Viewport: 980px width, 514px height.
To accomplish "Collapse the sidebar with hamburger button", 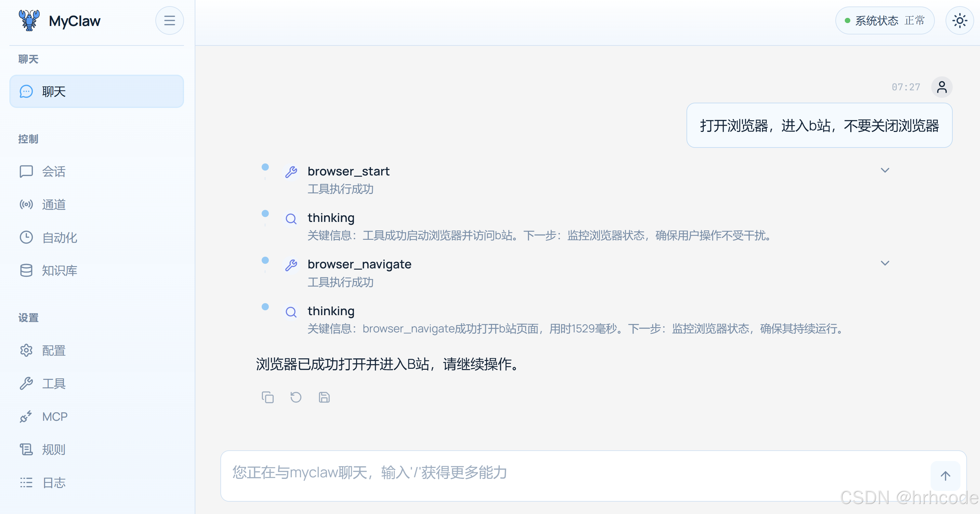I will point(169,20).
